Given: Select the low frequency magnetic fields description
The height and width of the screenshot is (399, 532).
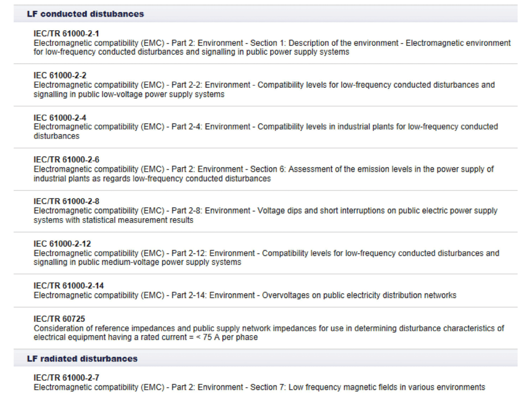Looking at the screenshot, I should click(x=259, y=388).
